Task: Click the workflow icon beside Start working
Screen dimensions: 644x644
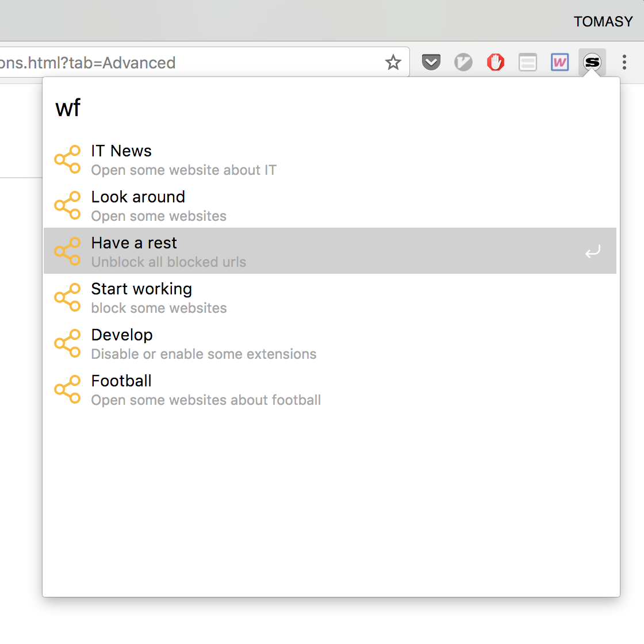Action: pyautogui.click(x=68, y=297)
